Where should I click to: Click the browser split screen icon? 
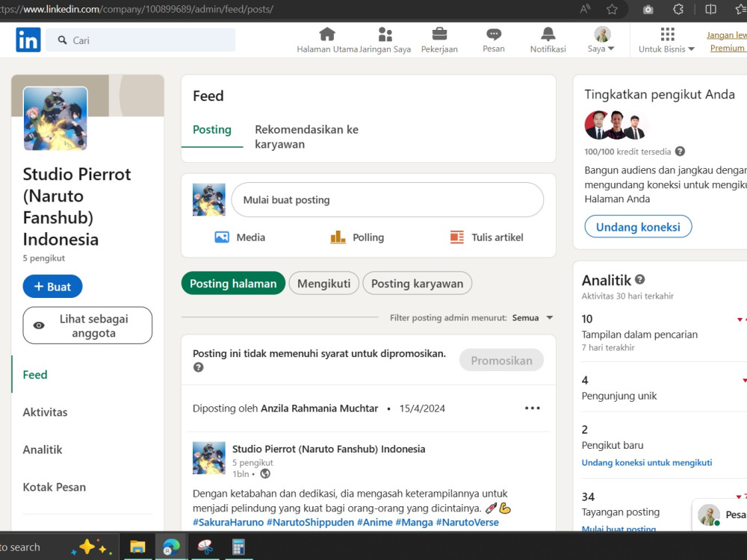click(x=711, y=9)
